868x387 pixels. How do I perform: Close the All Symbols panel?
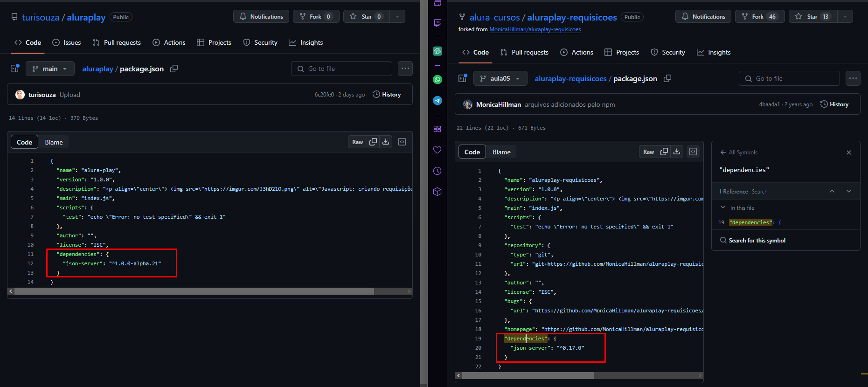[849, 152]
